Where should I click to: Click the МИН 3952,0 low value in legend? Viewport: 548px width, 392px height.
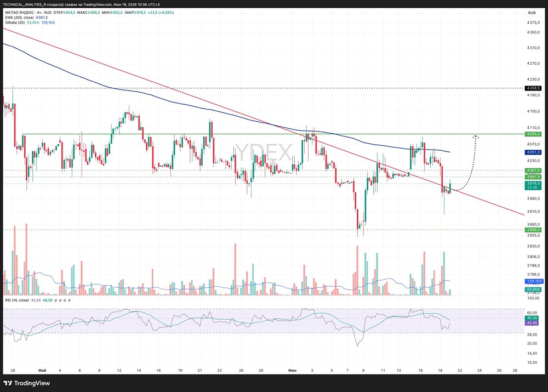coord(112,13)
